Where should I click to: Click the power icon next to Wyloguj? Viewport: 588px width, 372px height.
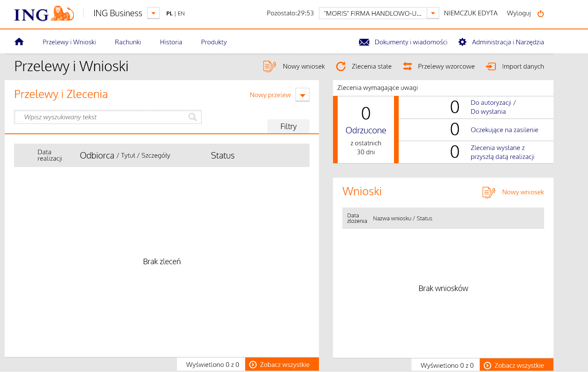(541, 14)
